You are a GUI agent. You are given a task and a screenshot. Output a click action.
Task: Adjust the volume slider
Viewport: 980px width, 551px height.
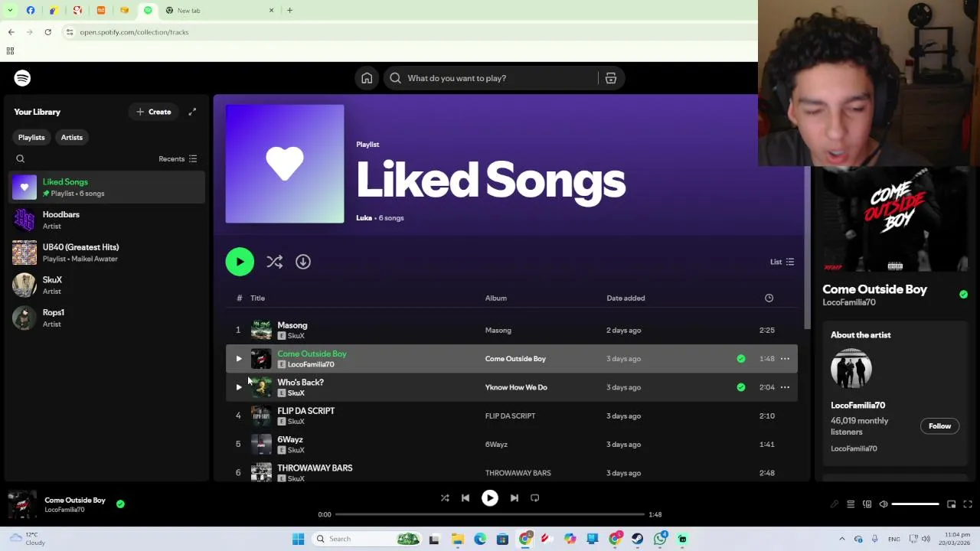916,504
